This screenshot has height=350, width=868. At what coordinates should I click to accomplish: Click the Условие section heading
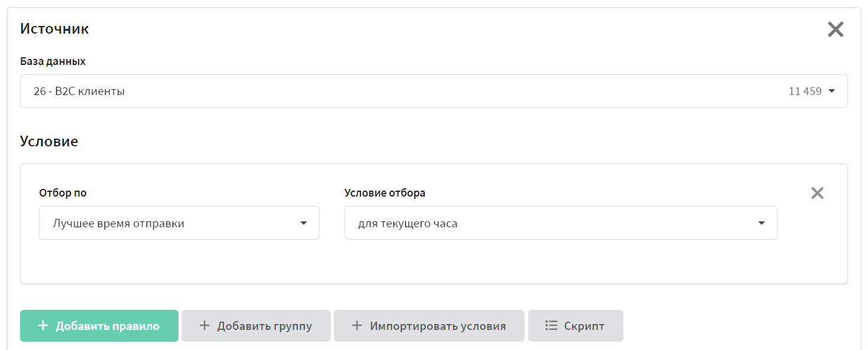pos(49,142)
